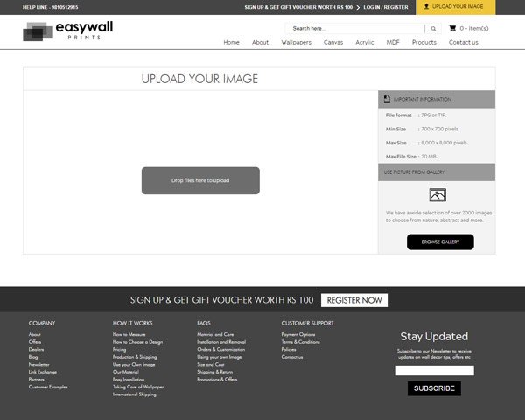Viewport: 525px width, 420px height.
Task: Navigate to the Home page
Action: 231,42
